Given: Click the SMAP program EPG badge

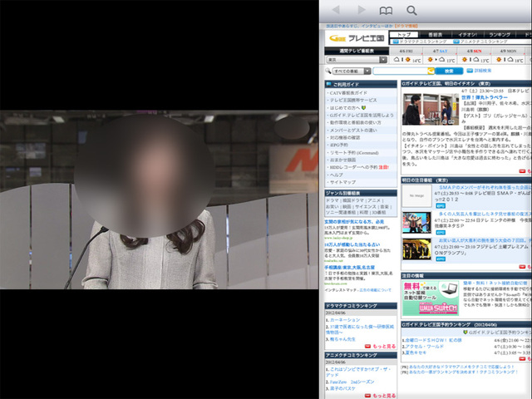Looking at the screenshot, I should (x=441, y=206).
